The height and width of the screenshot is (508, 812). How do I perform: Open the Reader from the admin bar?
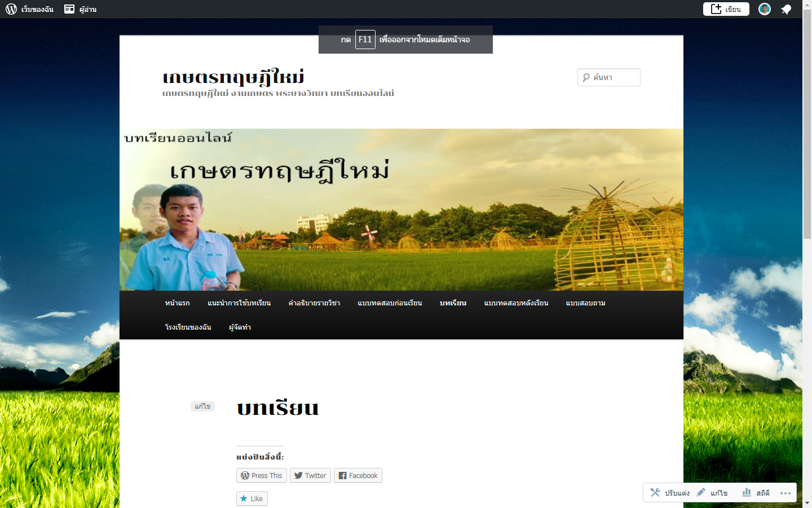click(81, 9)
